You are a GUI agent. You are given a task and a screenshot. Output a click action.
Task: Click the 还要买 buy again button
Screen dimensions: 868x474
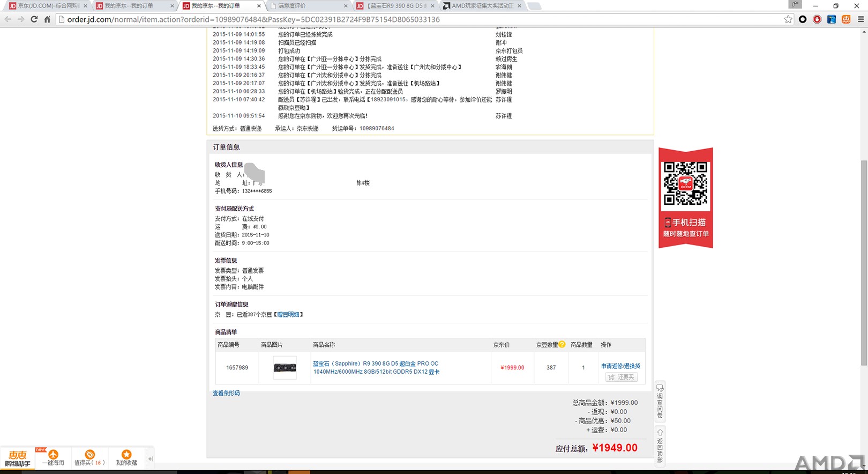pyautogui.click(x=622, y=377)
